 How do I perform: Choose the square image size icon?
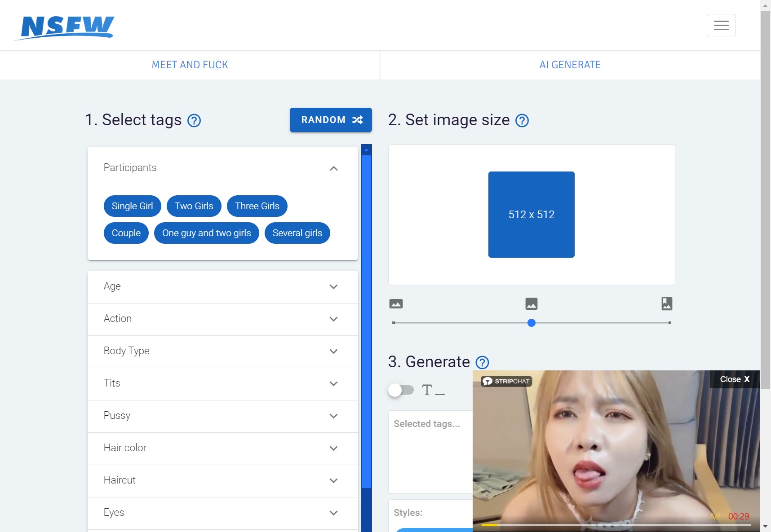click(531, 304)
